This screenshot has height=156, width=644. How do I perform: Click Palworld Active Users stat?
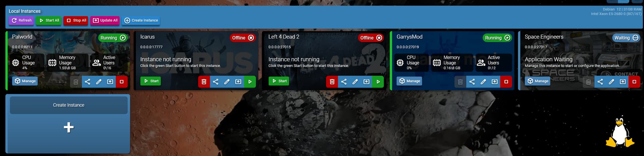(x=109, y=63)
